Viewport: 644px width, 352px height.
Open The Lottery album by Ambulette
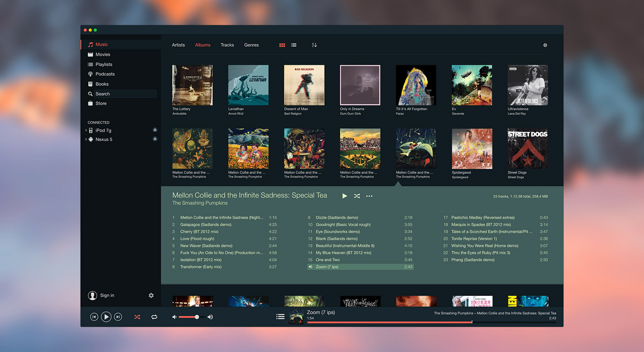click(x=192, y=85)
